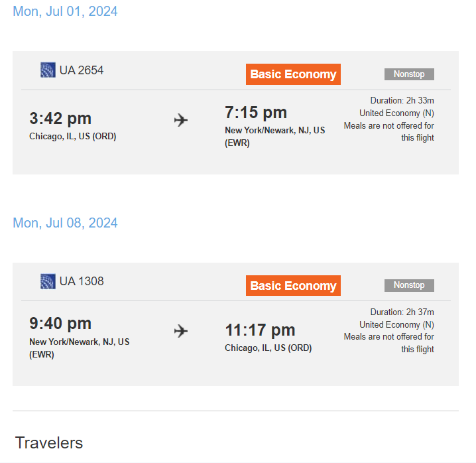Click the Nonstop tag on flight UA 1308
476x463 pixels.
[409, 285]
